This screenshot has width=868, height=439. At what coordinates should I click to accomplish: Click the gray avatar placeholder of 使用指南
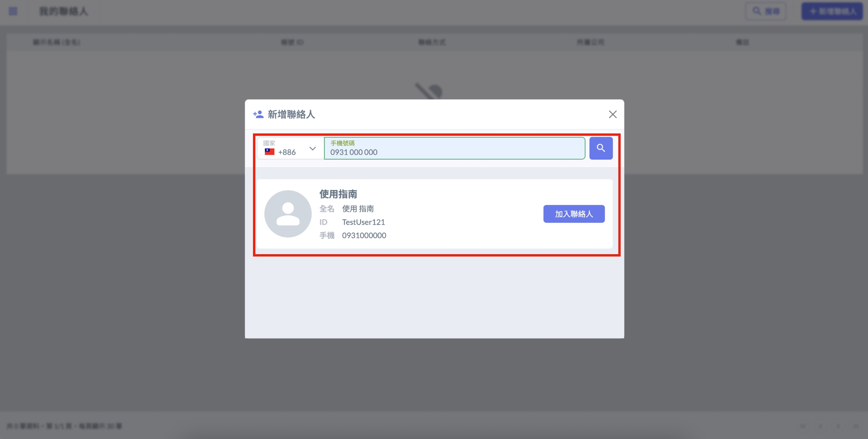(x=288, y=214)
